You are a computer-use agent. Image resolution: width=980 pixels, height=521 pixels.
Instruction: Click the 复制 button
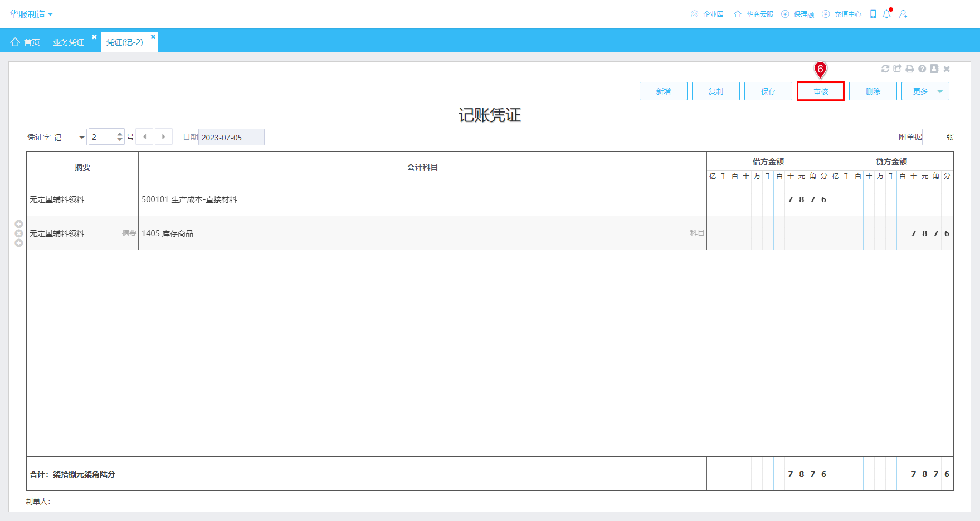(x=716, y=91)
